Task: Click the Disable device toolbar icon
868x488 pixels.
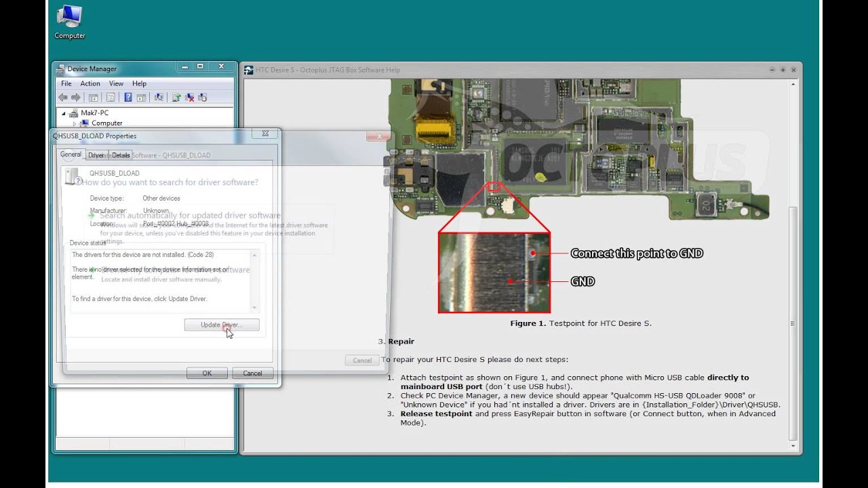Action: coord(202,98)
